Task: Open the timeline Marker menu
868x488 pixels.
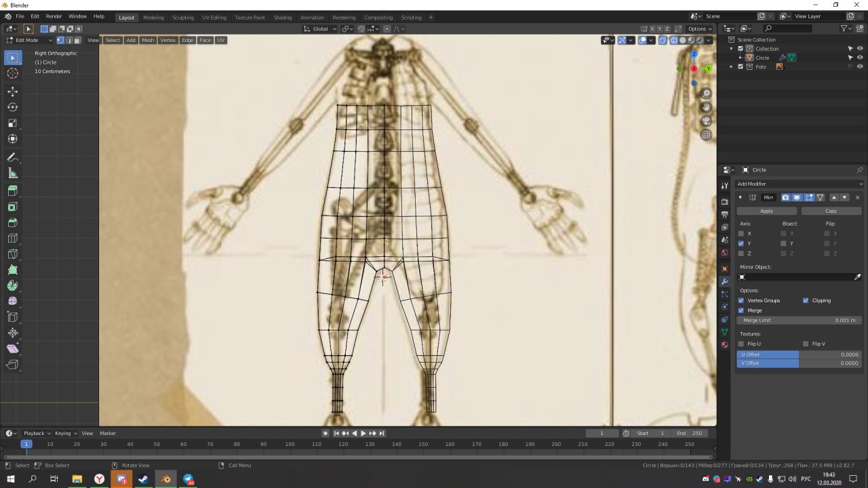Action: 108,433
